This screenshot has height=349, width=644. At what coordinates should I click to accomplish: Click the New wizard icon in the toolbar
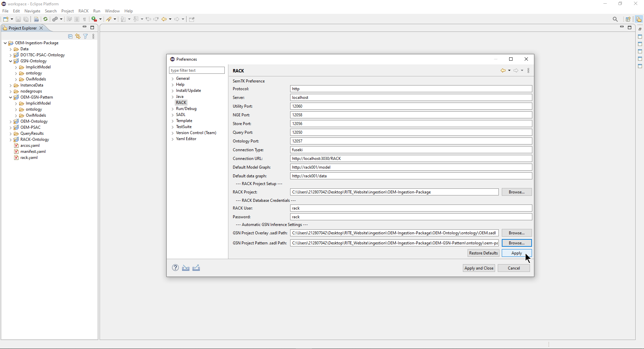pyautogui.click(x=6, y=19)
